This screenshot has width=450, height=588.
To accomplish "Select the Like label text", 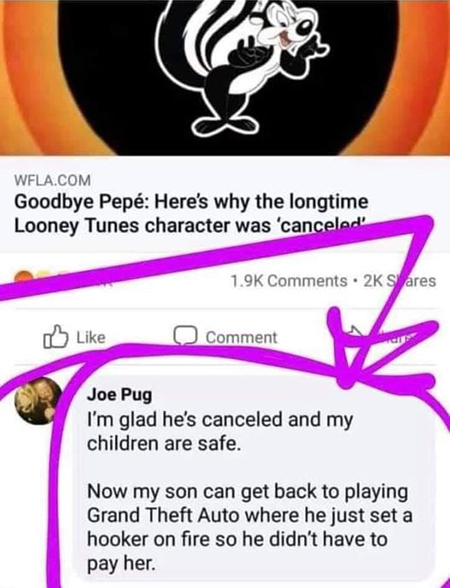I will 91,337.
